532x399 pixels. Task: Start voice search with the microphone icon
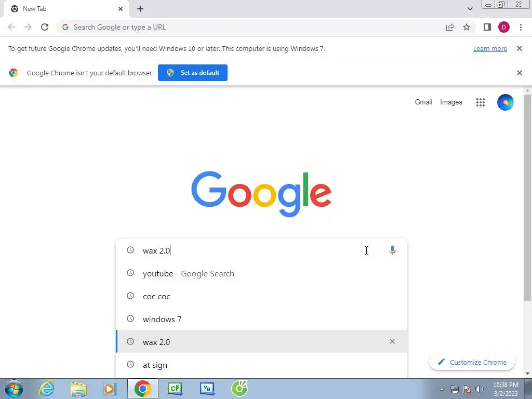tap(392, 250)
